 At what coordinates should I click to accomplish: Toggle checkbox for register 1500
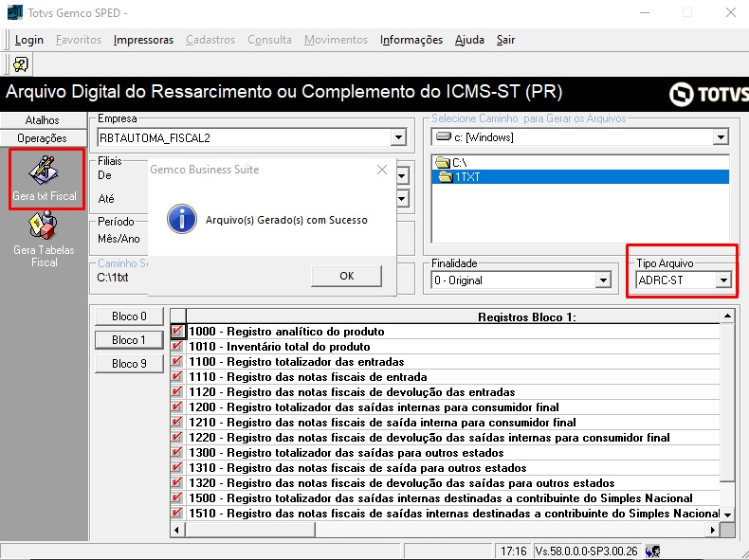click(176, 498)
